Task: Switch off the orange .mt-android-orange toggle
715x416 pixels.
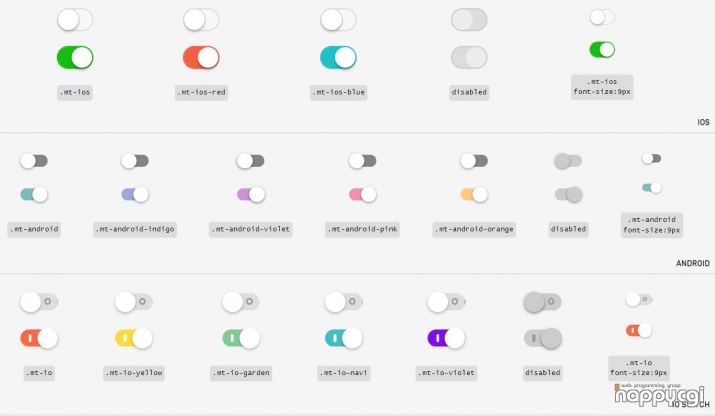Action: 474,194
